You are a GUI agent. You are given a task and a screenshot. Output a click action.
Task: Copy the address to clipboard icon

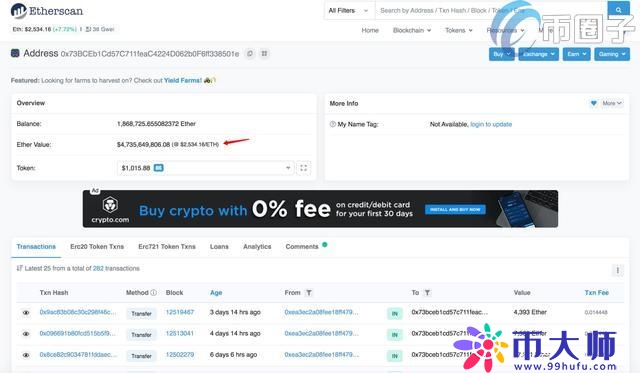point(250,53)
